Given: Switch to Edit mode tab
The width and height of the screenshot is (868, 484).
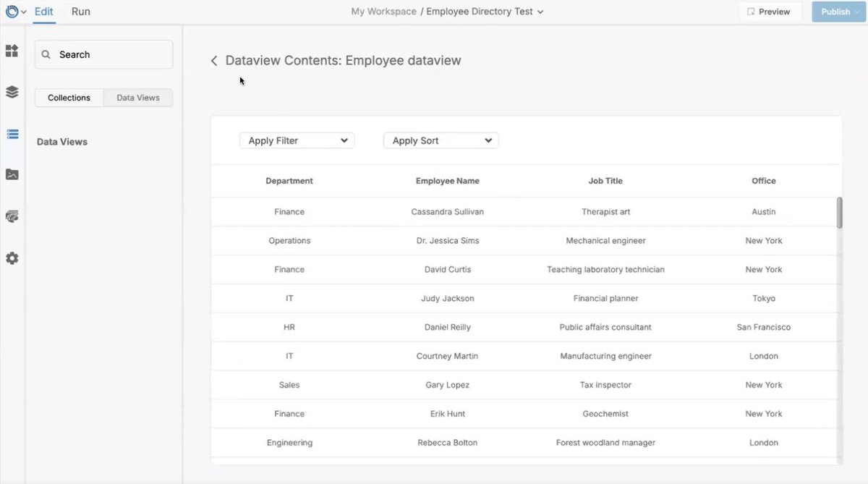Looking at the screenshot, I should [x=44, y=12].
